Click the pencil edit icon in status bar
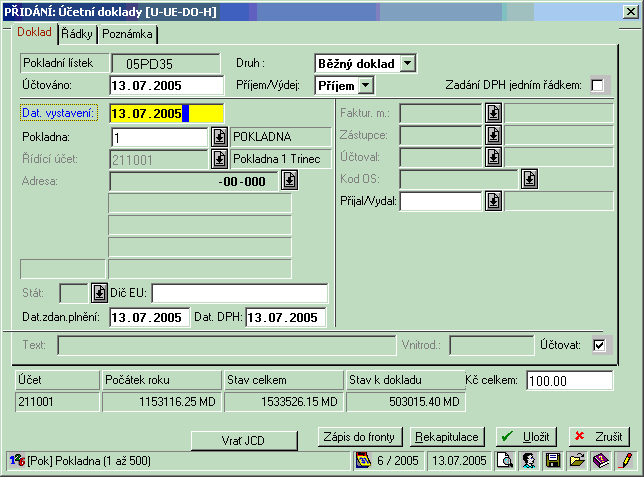 [625, 461]
